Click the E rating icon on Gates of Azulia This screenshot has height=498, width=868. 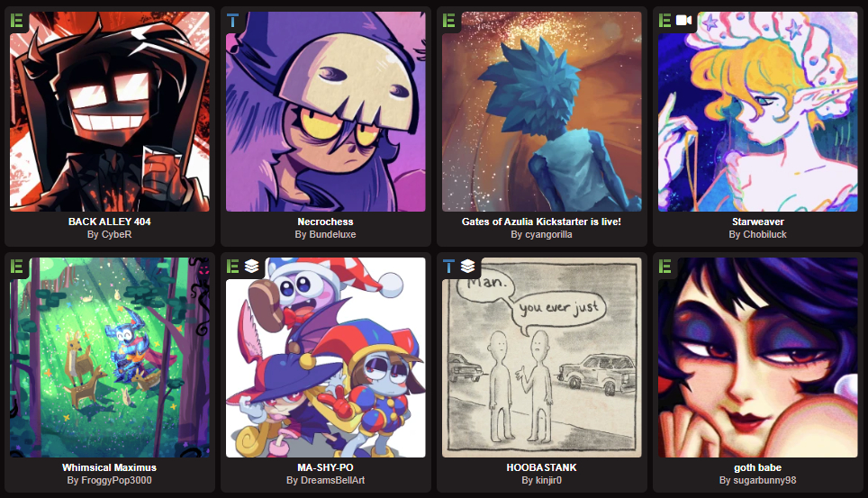point(449,21)
